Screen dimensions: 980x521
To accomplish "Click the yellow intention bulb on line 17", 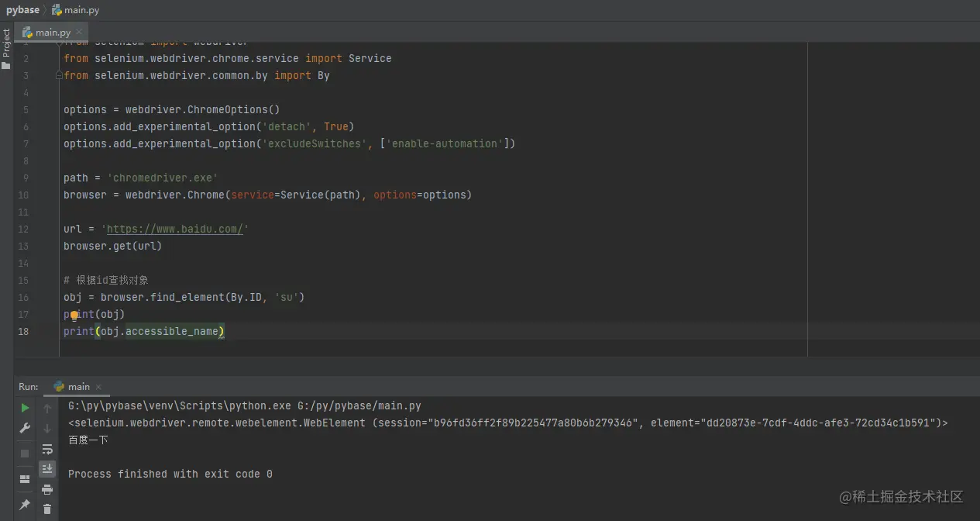I will (74, 316).
